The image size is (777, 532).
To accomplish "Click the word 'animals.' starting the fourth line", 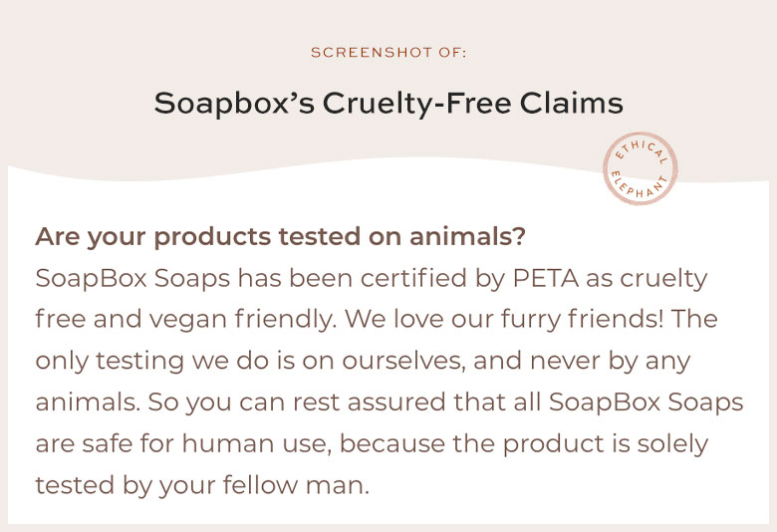I will 88,402.
